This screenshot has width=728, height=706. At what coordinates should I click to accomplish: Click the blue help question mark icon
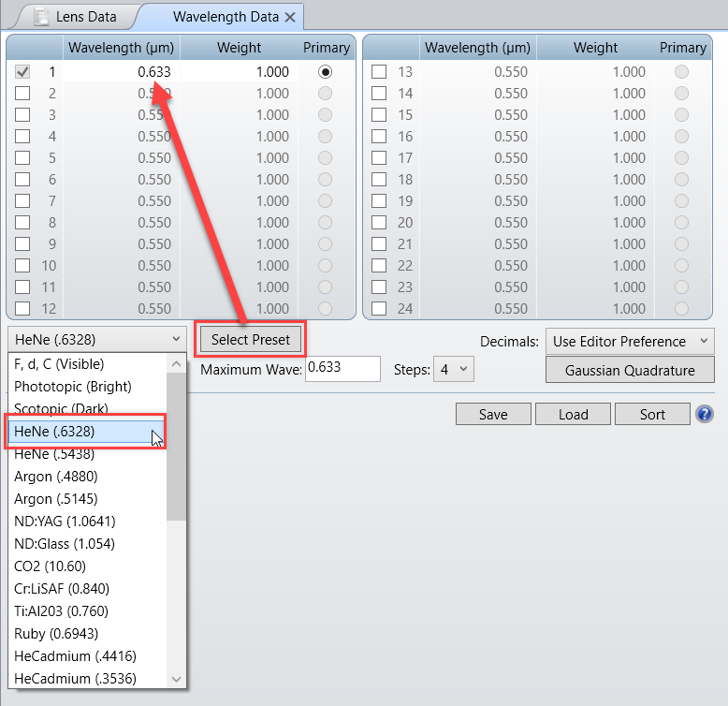(x=705, y=414)
